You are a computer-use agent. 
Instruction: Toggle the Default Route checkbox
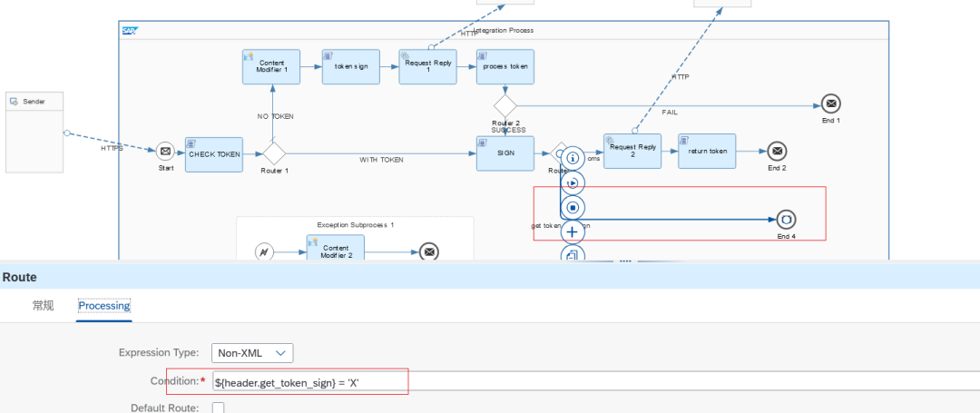click(x=218, y=408)
